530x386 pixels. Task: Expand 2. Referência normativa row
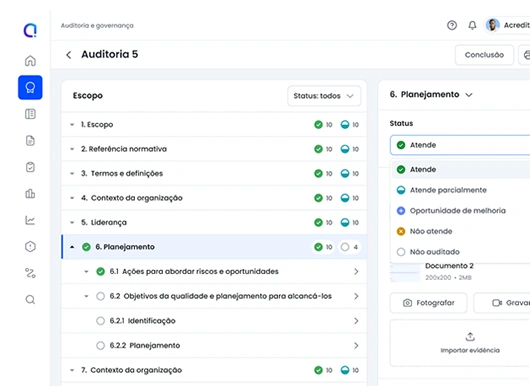72,149
